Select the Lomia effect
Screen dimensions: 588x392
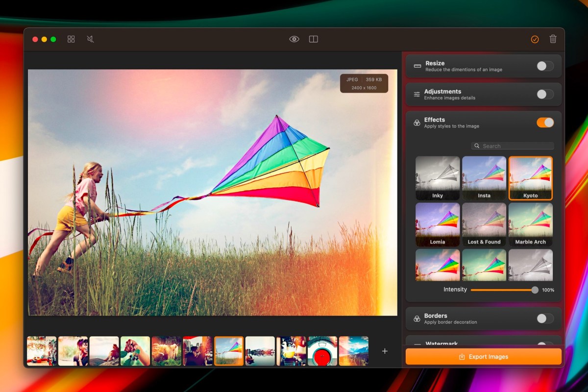(438, 224)
